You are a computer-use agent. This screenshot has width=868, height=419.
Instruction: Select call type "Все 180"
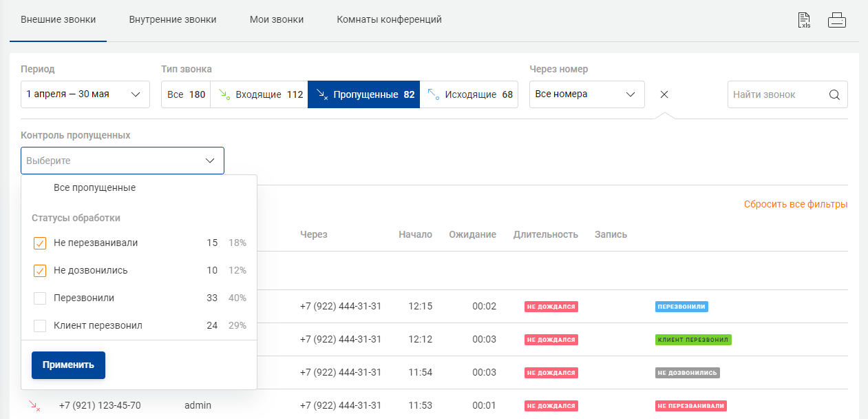(186, 94)
